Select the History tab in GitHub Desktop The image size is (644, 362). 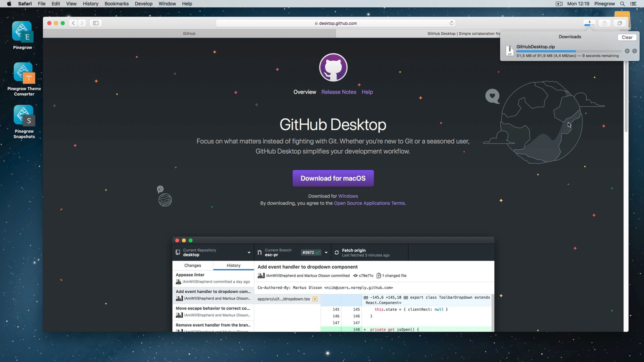233,265
